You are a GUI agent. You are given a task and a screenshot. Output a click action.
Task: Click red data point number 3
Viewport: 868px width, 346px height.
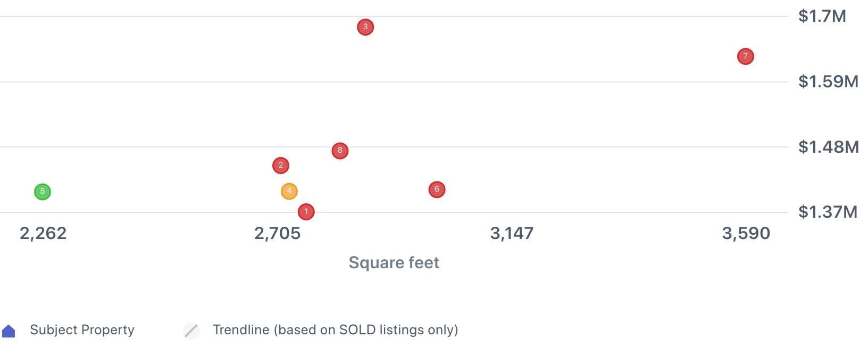(x=365, y=27)
